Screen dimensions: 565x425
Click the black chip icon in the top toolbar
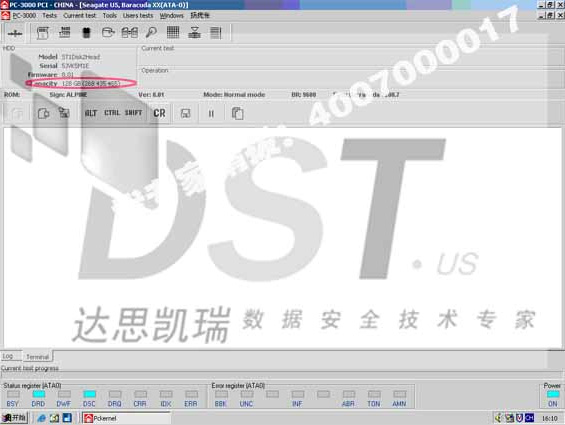tap(86, 33)
